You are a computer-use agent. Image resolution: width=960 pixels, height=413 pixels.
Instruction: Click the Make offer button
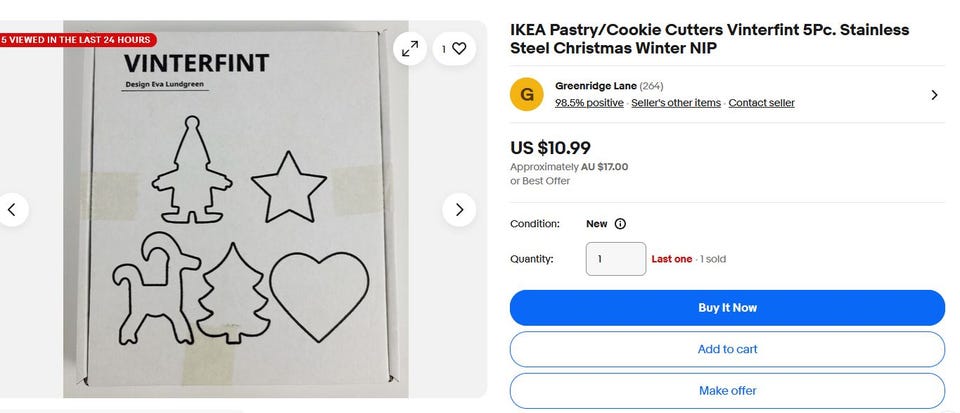coord(727,390)
